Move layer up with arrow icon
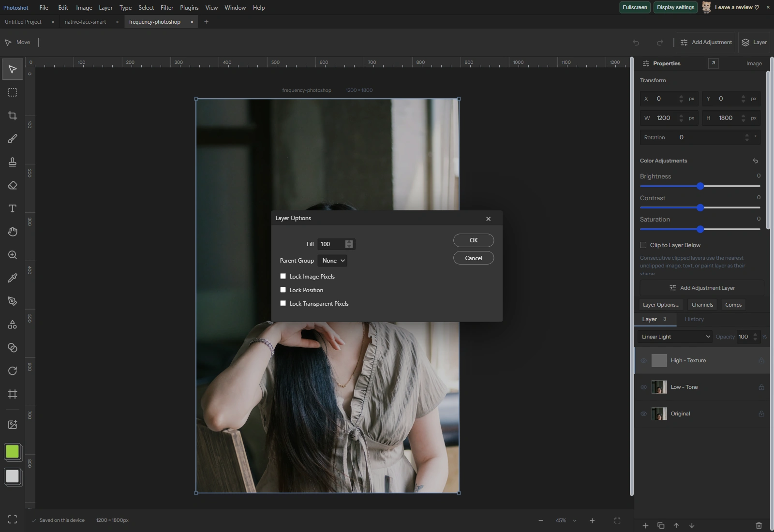This screenshot has width=774, height=532. tap(676, 525)
